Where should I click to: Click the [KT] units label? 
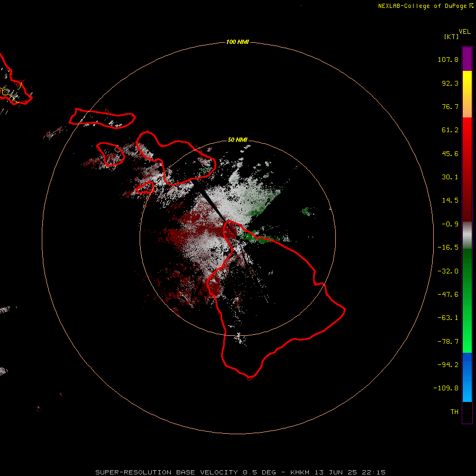(452, 36)
